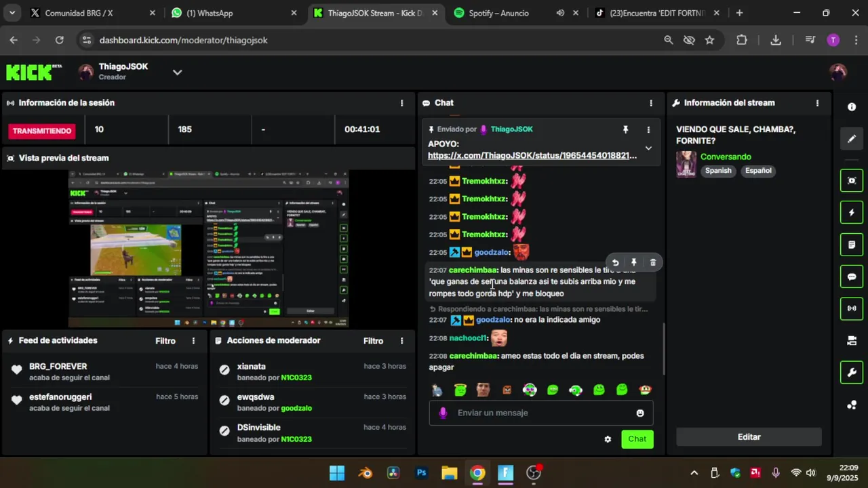Screen dimensions: 868x488
Task: Delete carechimbaa's hovered message
Action: coord(653,262)
